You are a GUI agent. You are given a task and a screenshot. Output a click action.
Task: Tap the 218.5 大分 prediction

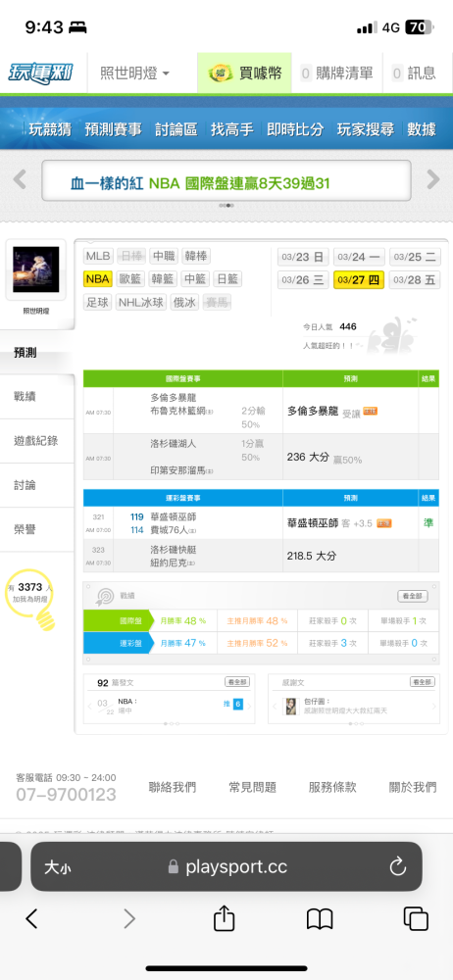(x=312, y=555)
